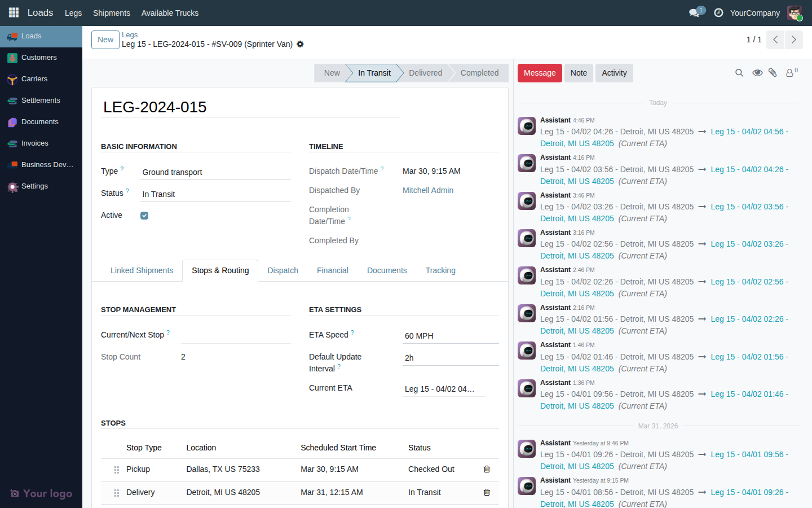Screen dimensions: 812x508
Task: Click the Assistant avatar on 4:46 PM message
Action: pyautogui.click(x=527, y=126)
